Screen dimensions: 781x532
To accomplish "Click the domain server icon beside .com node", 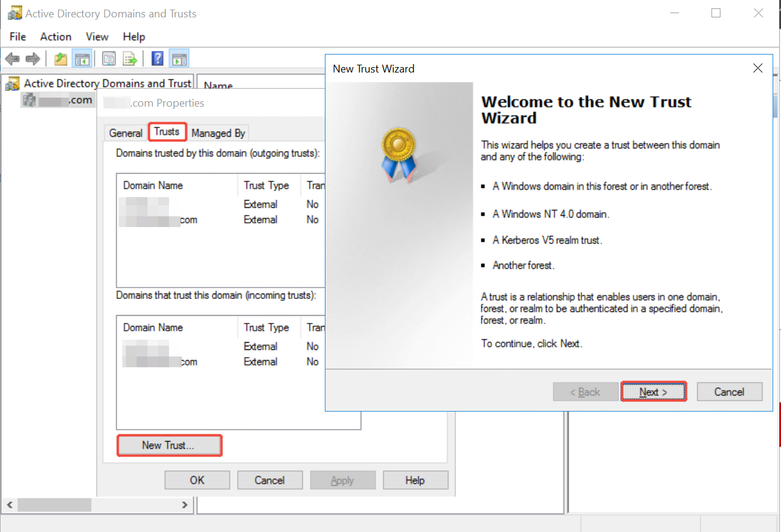I will 29,99.
